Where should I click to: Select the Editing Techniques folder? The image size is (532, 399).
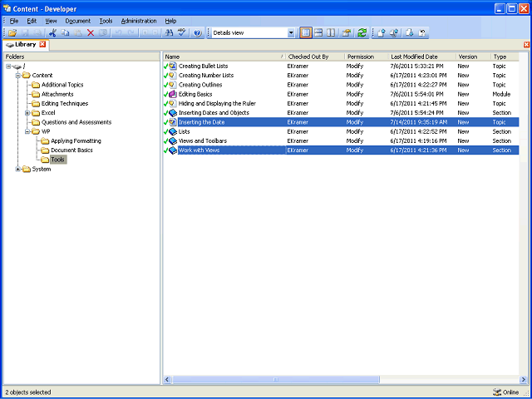click(x=65, y=103)
